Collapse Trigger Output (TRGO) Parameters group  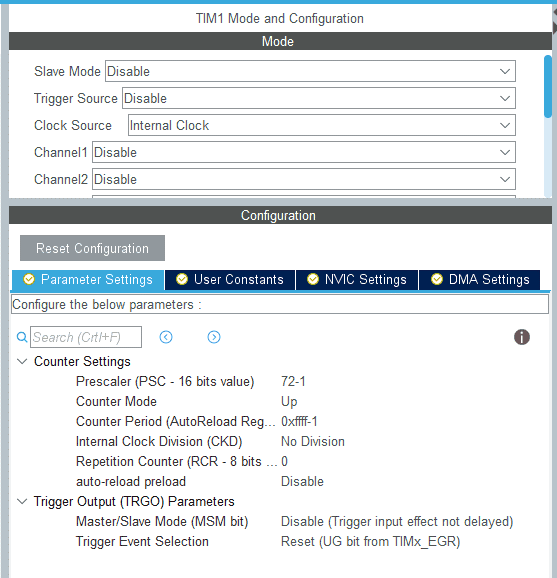[x=22, y=502]
